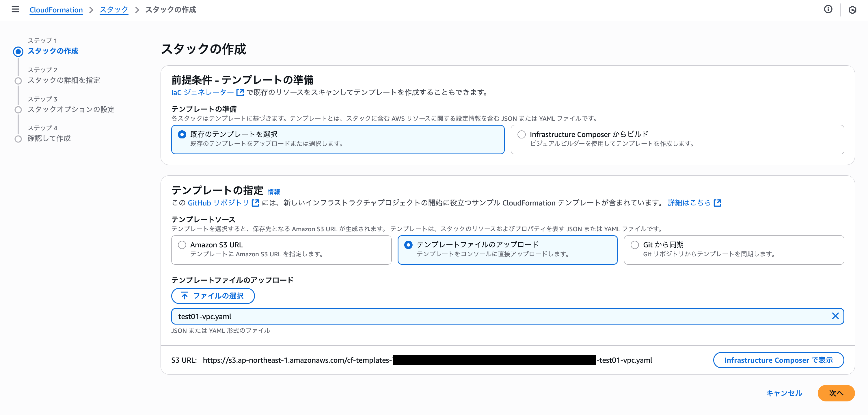Select Git から同期 template source
Viewport: 868px width, 415px height.
coord(634,245)
